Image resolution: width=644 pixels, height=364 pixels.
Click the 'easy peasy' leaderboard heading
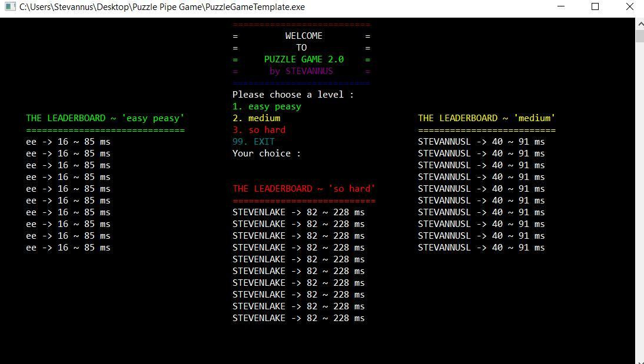coord(105,118)
